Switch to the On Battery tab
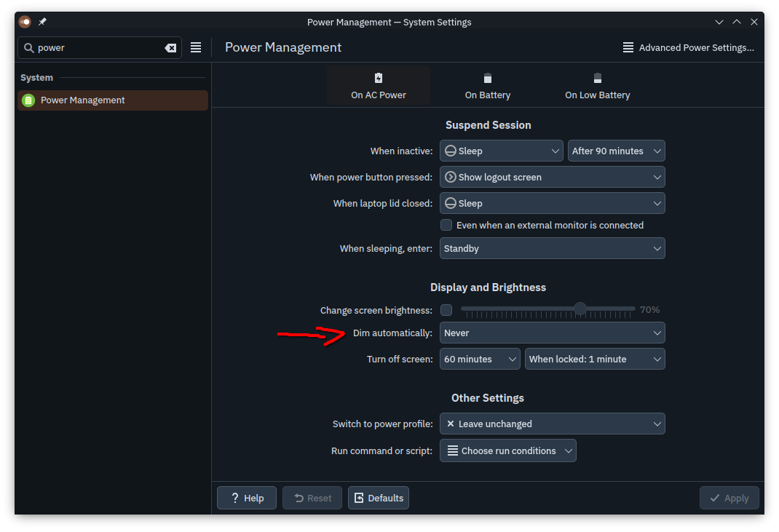Image resolution: width=779 pixels, height=532 pixels. coord(488,86)
